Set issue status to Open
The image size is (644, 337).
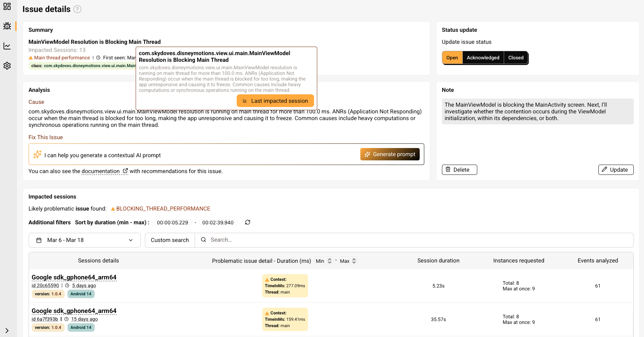click(x=452, y=58)
